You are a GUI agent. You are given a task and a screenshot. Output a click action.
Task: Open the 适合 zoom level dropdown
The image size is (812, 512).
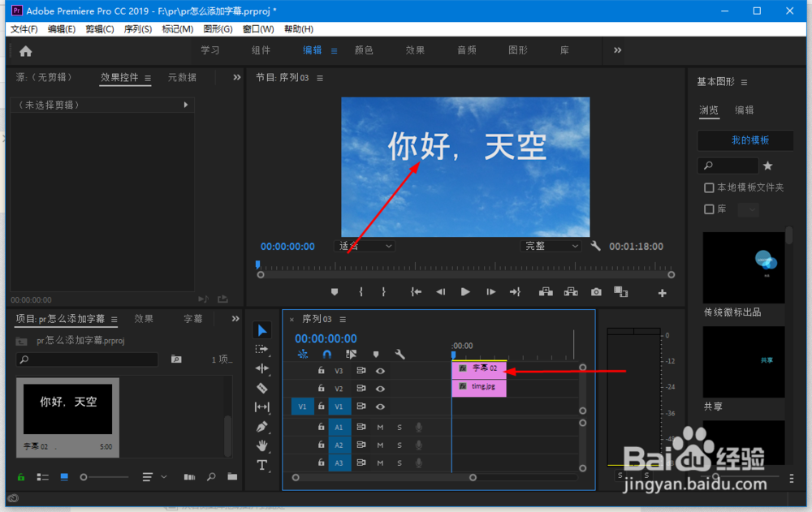click(365, 246)
